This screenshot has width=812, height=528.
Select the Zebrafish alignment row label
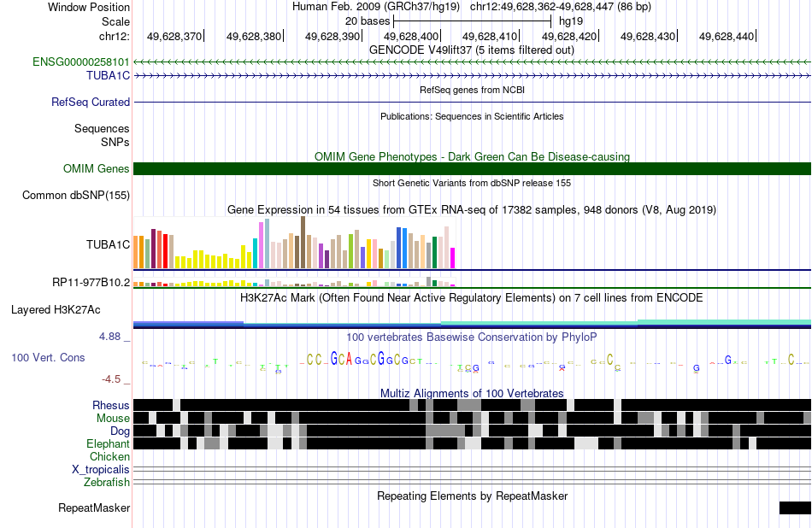(107, 483)
